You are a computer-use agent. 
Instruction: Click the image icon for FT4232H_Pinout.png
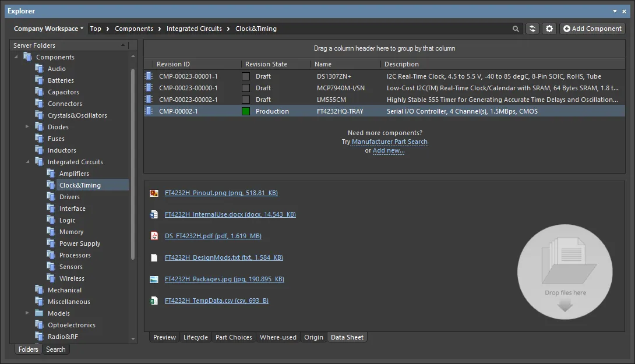coord(154,193)
